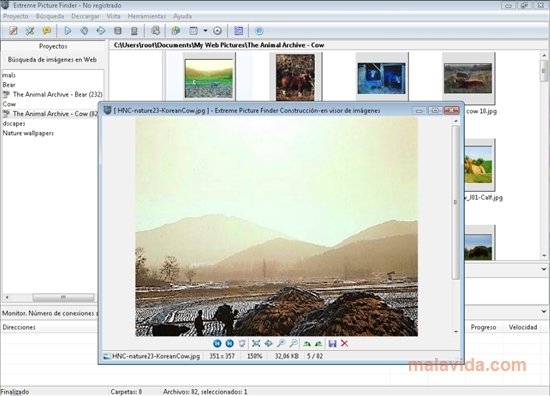This screenshot has width=550, height=396.
Task: Select Nature wallpapers in the project tree
Action: [x=28, y=133]
